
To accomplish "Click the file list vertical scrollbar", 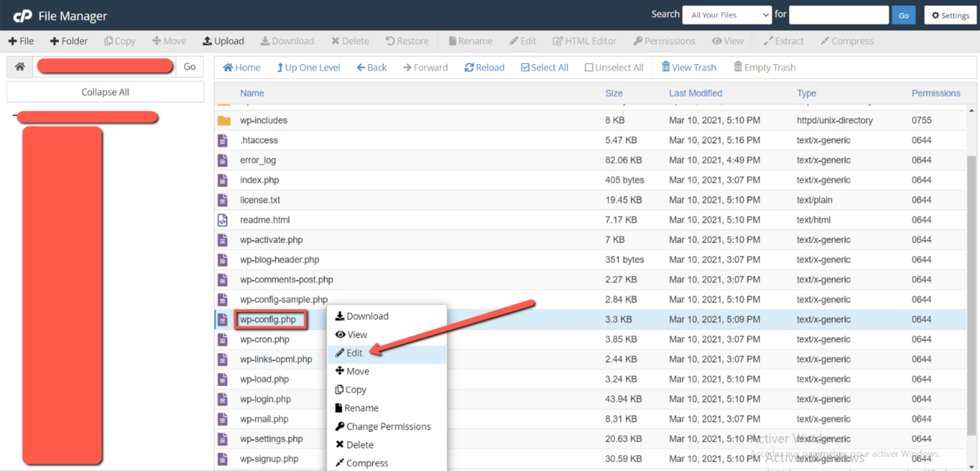I will tap(972, 270).
